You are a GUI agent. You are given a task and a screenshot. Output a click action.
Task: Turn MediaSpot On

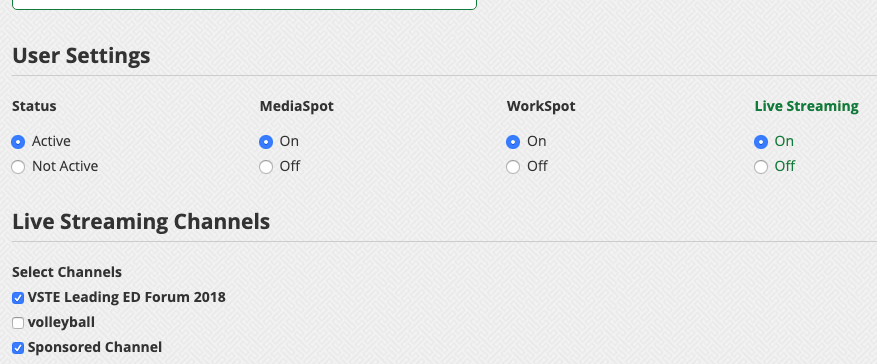coord(266,142)
